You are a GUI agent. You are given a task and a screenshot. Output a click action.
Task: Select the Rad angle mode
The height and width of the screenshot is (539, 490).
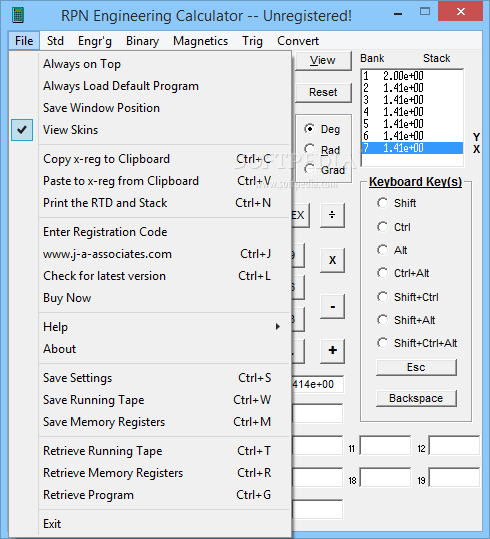[x=322, y=150]
